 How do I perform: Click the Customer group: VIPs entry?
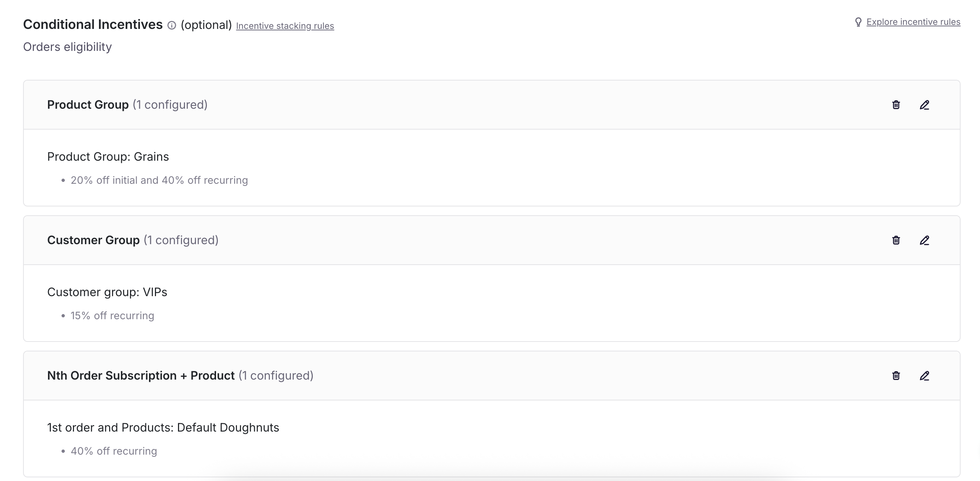[x=107, y=292]
